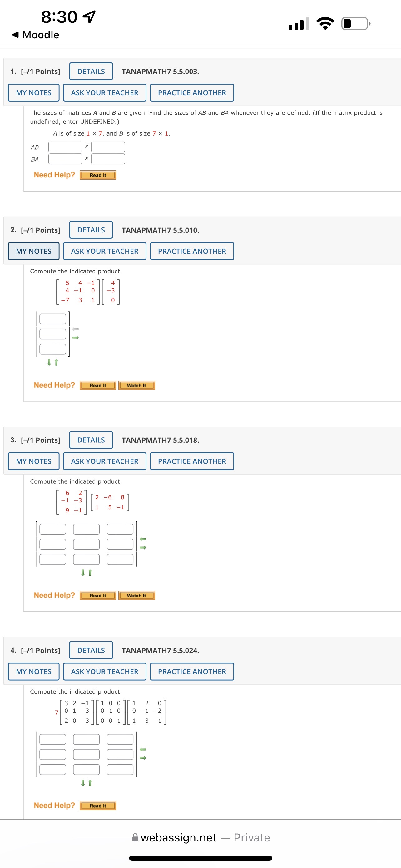Click ASK YOUR TEACHER on question 4

tap(105, 671)
